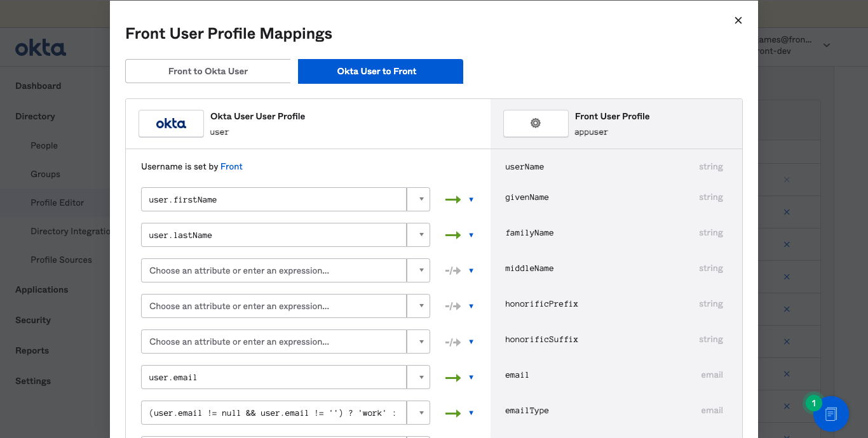Go to Groups in the sidebar
Viewport: 868px width, 438px height.
[45, 174]
